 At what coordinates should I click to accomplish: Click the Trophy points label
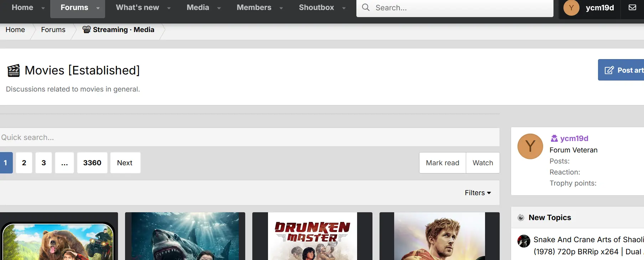click(573, 183)
